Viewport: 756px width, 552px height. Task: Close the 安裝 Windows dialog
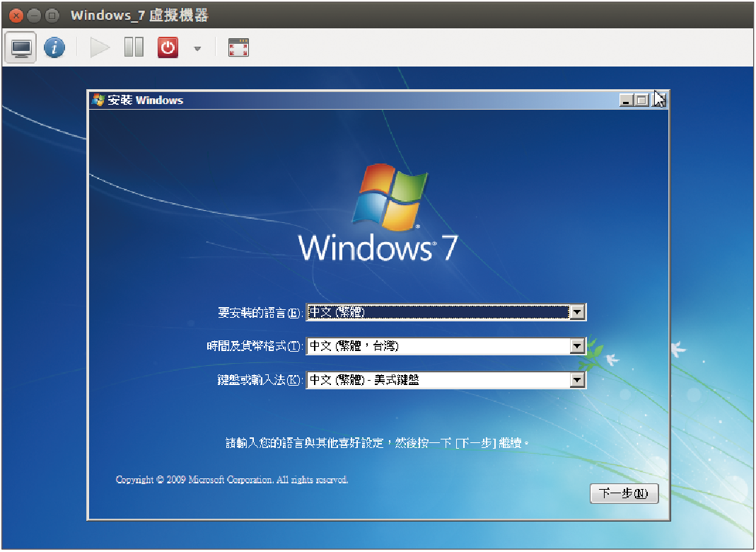658,100
